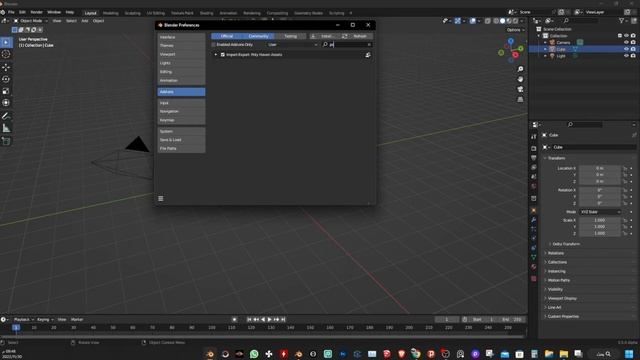Click the Outliner filter funnel icon
This screenshot has width=640, height=360.
point(622,20)
